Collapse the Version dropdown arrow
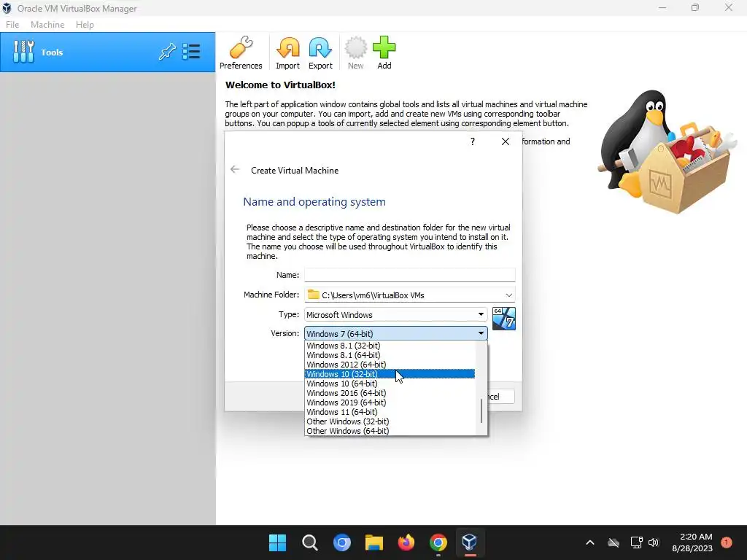The height and width of the screenshot is (560, 747). tap(481, 333)
